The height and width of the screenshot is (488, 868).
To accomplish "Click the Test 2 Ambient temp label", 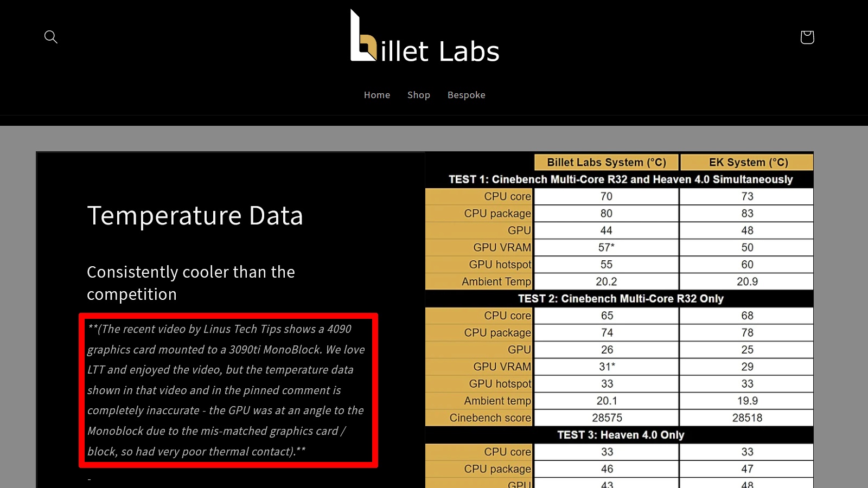I will [497, 401].
